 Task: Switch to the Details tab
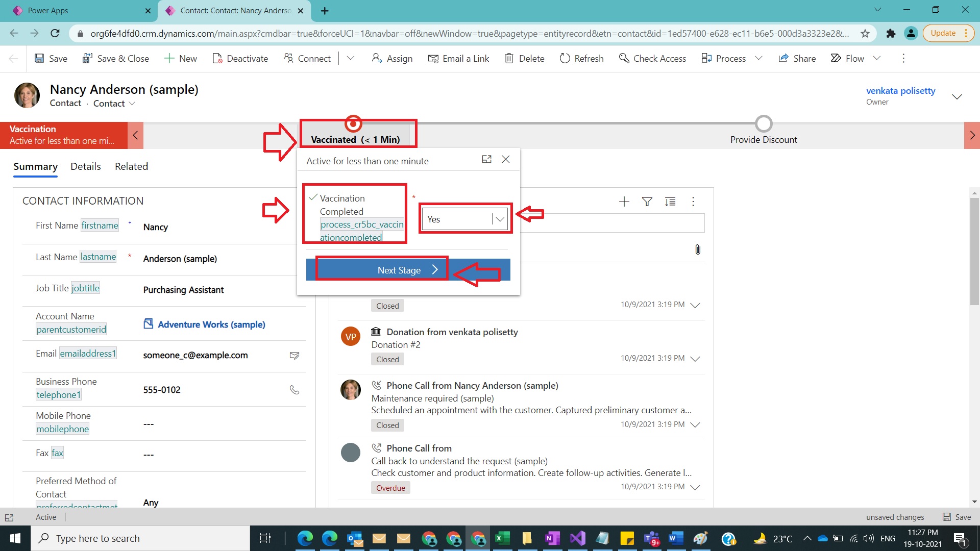pyautogui.click(x=85, y=166)
